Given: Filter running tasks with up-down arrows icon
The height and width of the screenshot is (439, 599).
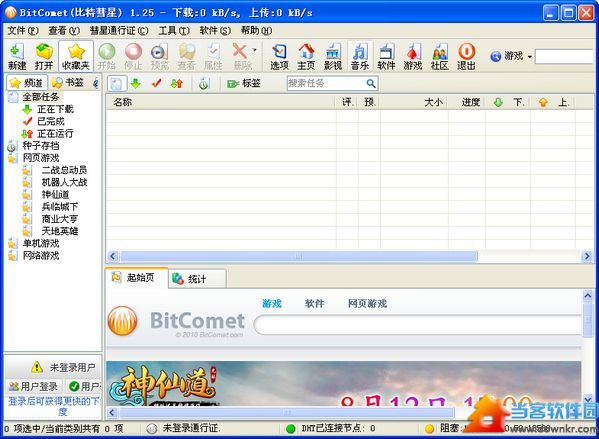Looking at the screenshot, I should (177, 83).
